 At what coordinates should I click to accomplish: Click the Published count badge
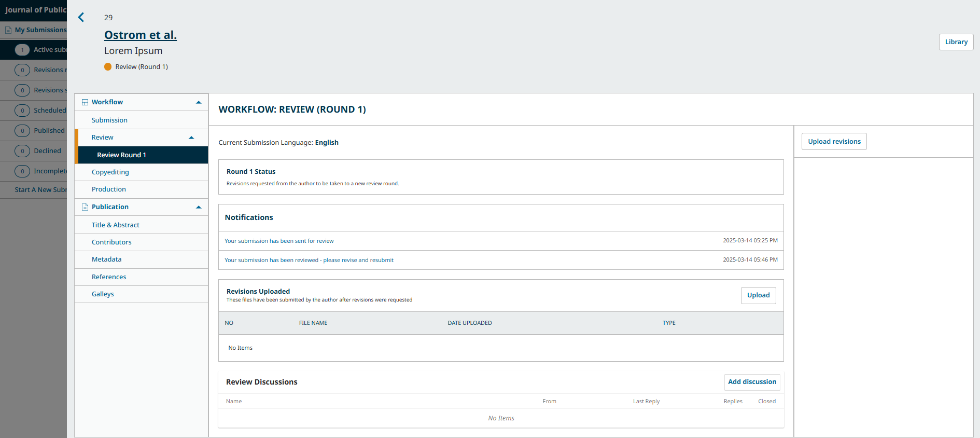point(22,131)
